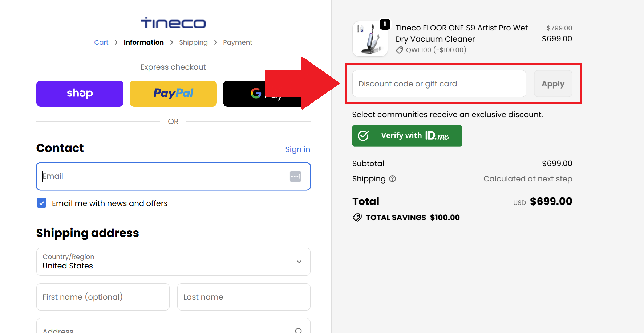The image size is (644, 333).
Task: Click the vacuum cleaner product thumbnail
Action: (x=370, y=38)
